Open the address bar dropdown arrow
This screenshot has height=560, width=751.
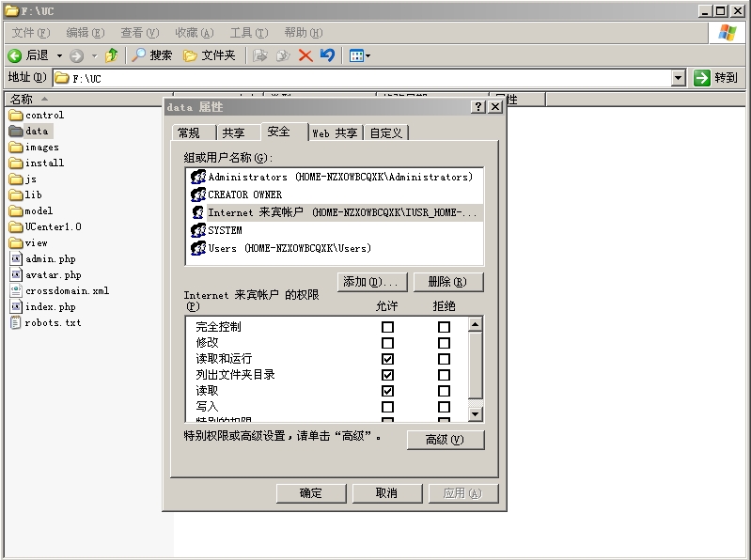(679, 78)
